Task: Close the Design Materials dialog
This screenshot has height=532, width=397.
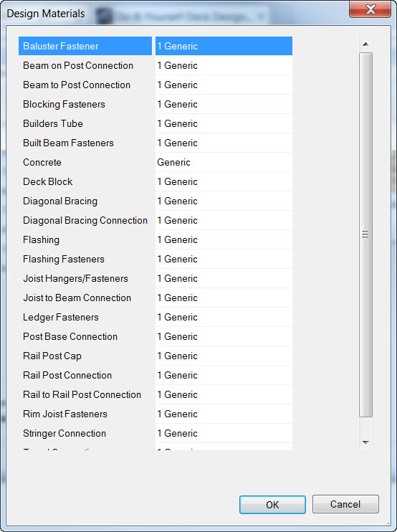Action: pos(370,9)
